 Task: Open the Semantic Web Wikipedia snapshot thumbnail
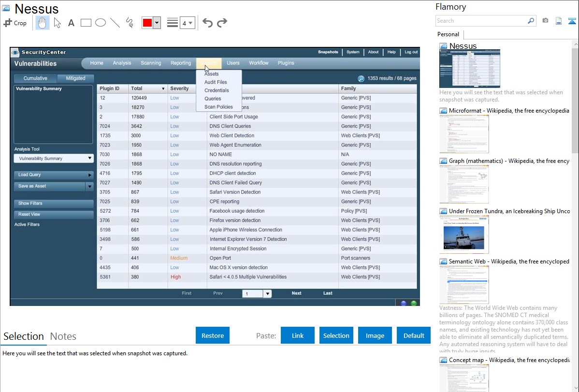coord(464,284)
